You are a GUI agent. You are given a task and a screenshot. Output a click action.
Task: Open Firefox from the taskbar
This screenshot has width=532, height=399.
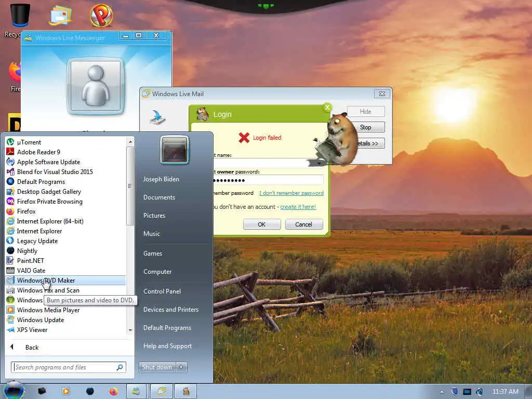(114, 391)
